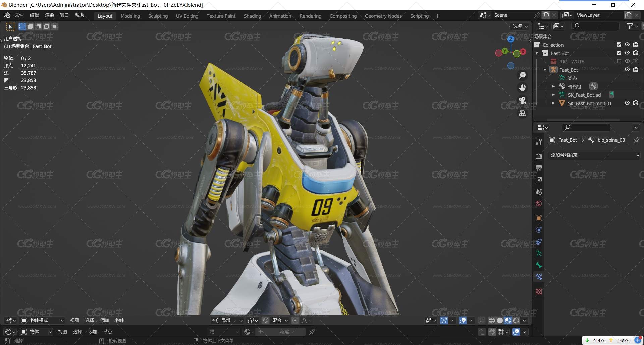
Task: Open the Blender logo menu
Action: coord(7,15)
